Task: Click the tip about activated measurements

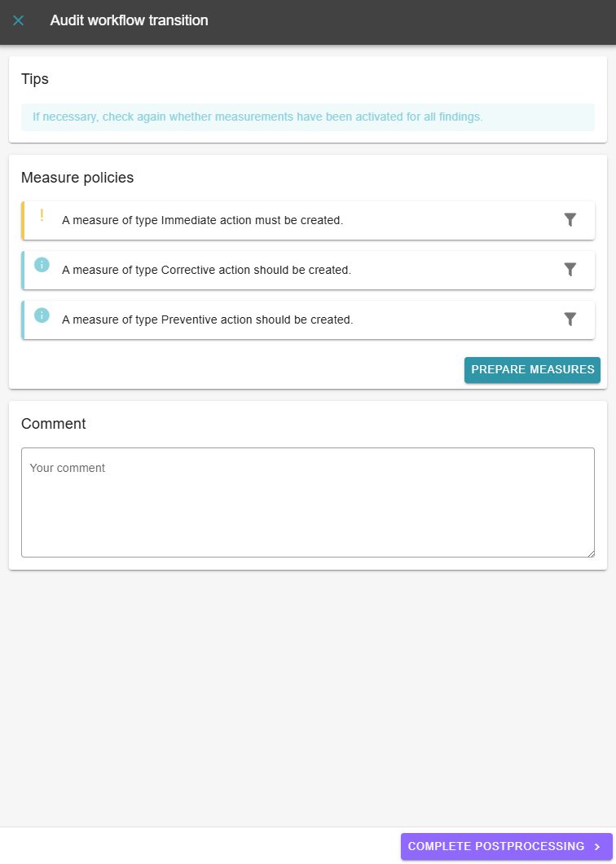Action: 257,117
